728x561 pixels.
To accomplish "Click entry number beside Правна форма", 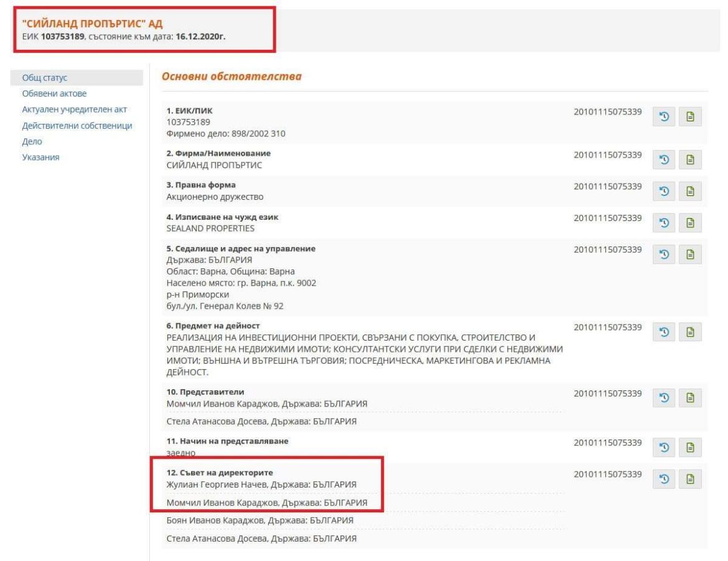I will [608, 186].
